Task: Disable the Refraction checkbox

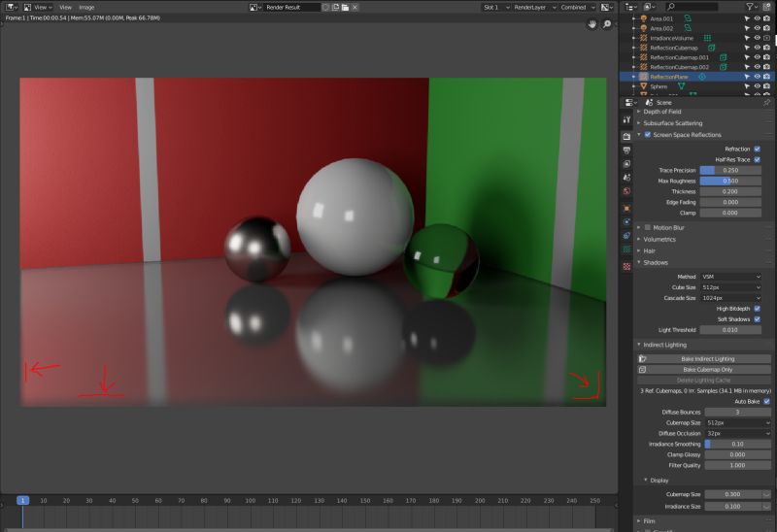Action: pyautogui.click(x=758, y=149)
